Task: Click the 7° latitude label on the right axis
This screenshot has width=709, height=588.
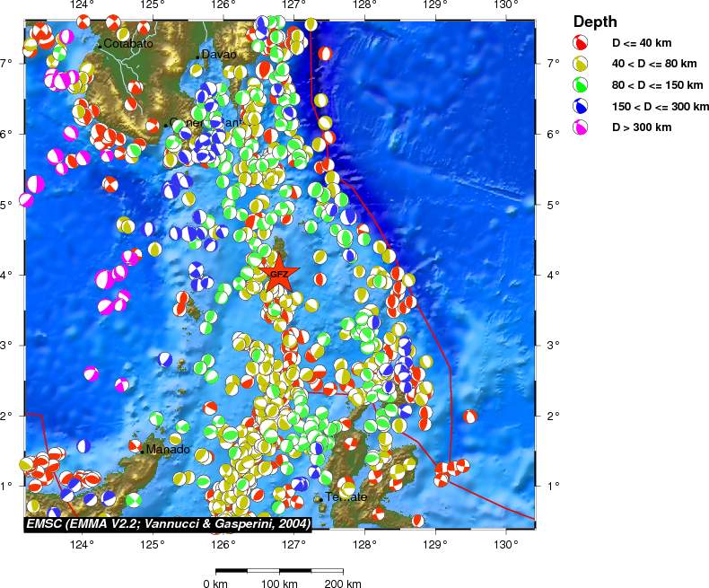Action: pyautogui.click(x=552, y=64)
